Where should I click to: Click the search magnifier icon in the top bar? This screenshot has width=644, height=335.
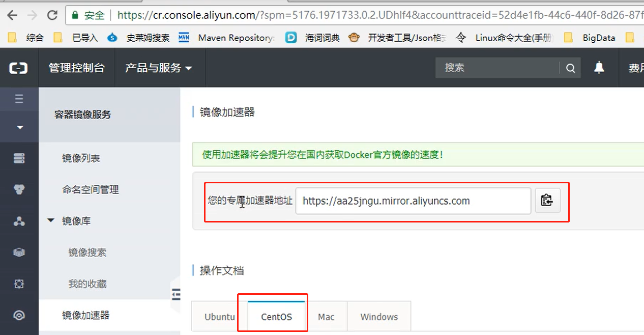pyautogui.click(x=570, y=67)
